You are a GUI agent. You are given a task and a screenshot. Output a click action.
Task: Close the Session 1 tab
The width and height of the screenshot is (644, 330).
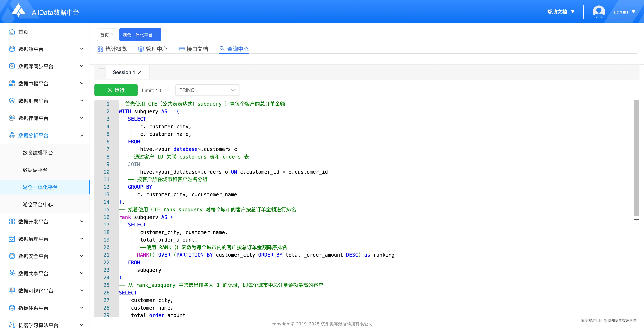(140, 72)
